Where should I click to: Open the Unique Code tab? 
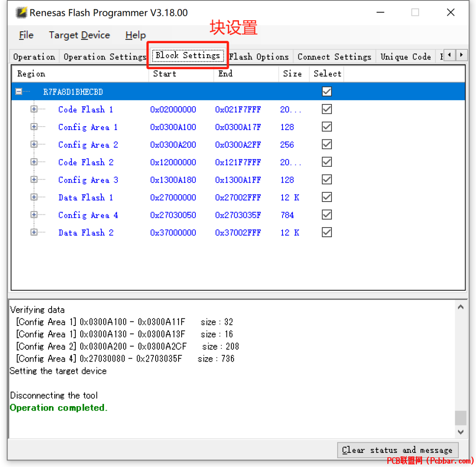coord(405,56)
